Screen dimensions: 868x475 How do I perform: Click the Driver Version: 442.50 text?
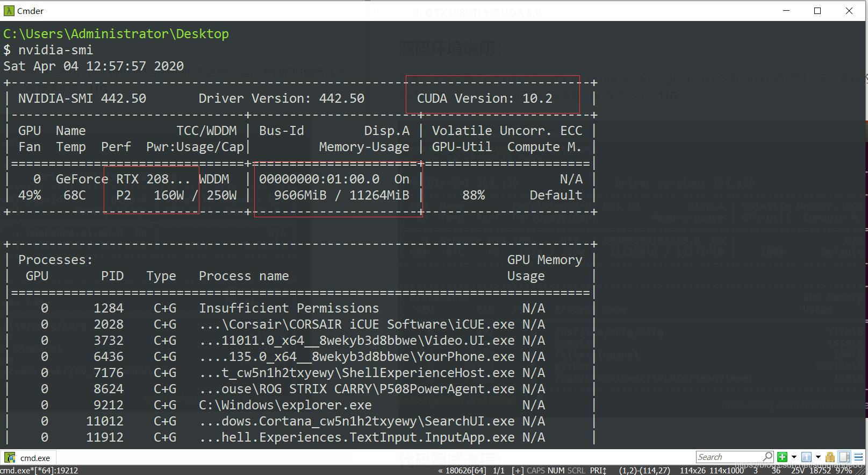[281, 98]
